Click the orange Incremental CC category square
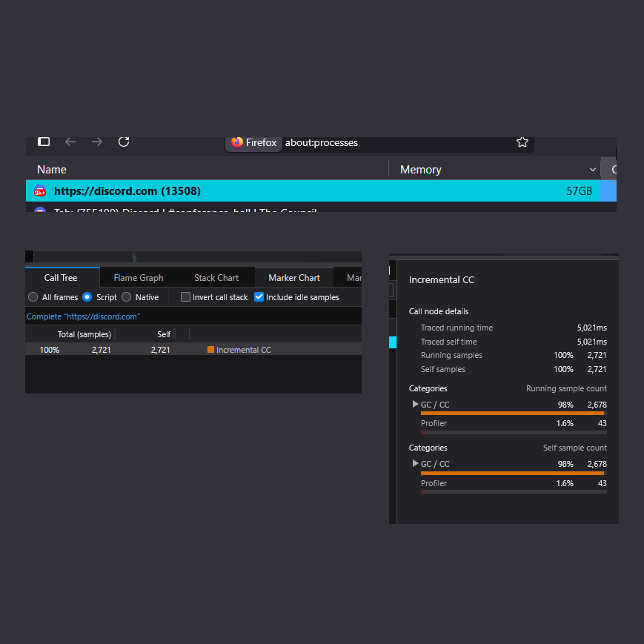644x644 pixels. [210, 350]
